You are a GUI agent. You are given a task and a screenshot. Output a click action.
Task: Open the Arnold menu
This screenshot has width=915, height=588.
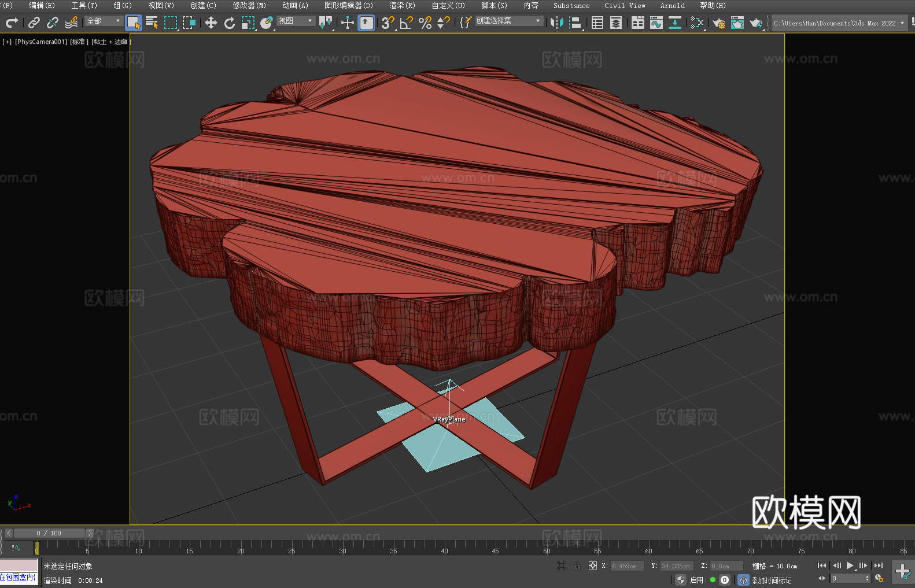pyautogui.click(x=673, y=5)
